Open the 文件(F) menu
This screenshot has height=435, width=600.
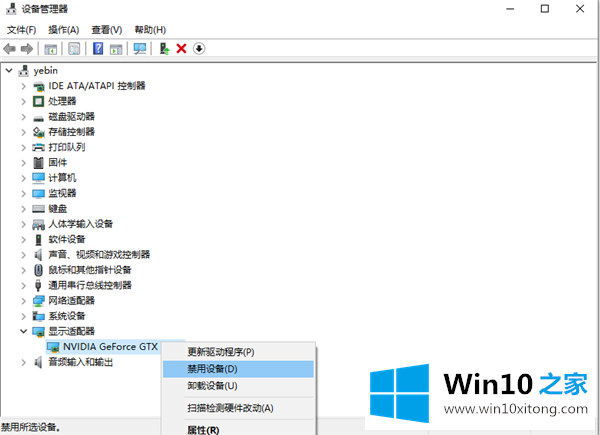(x=21, y=30)
